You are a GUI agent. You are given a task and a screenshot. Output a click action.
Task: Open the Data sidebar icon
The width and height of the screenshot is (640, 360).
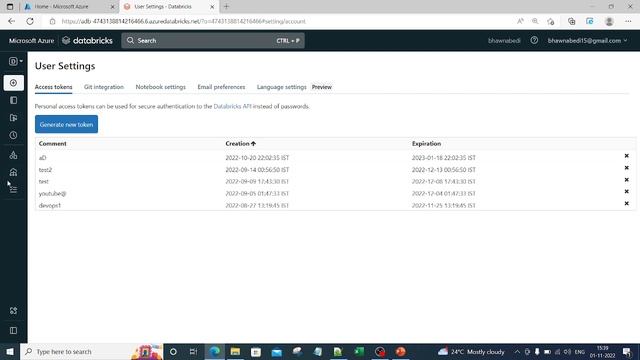pos(13,155)
